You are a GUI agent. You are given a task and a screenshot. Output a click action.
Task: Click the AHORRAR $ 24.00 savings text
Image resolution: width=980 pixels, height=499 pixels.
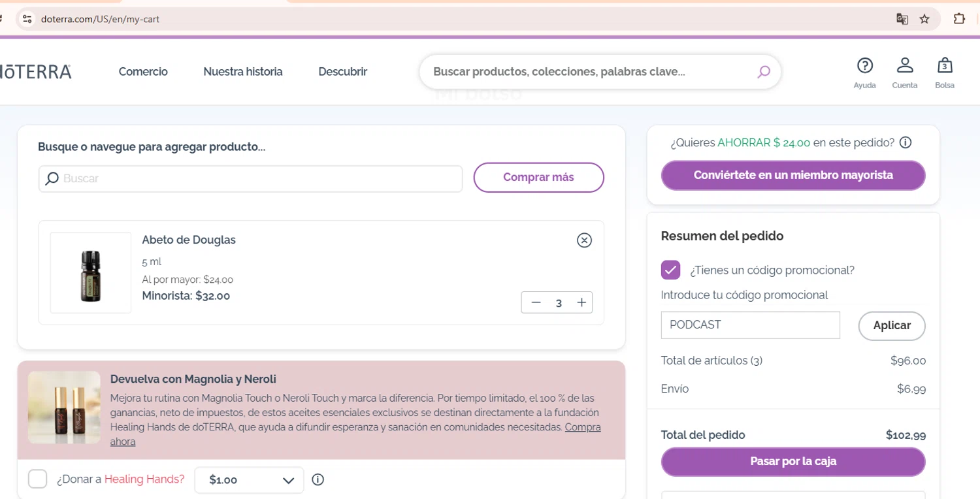point(764,142)
